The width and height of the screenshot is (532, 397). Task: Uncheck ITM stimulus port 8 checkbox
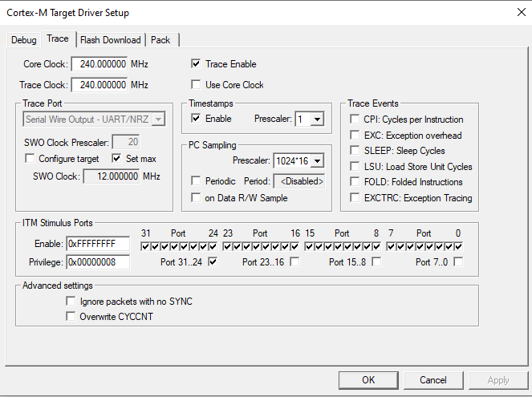point(376,246)
